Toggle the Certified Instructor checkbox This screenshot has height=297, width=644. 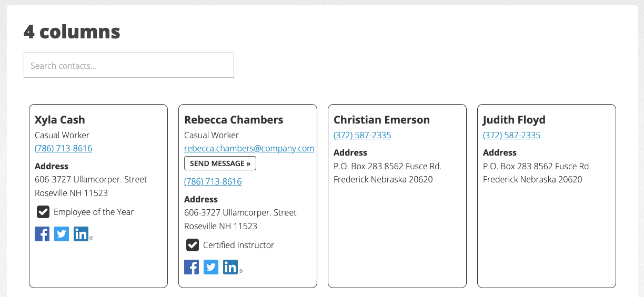tap(193, 245)
